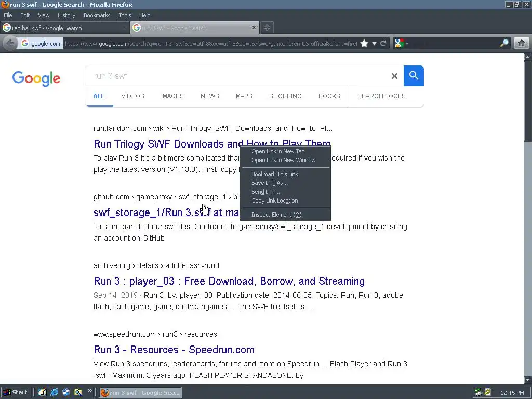Launch Outlook Express from quick launch
Viewport: 532px width, 399px height.
(66, 393)
